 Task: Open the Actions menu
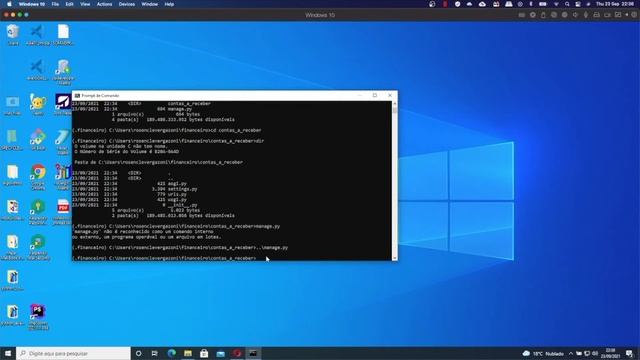[104, 4]
